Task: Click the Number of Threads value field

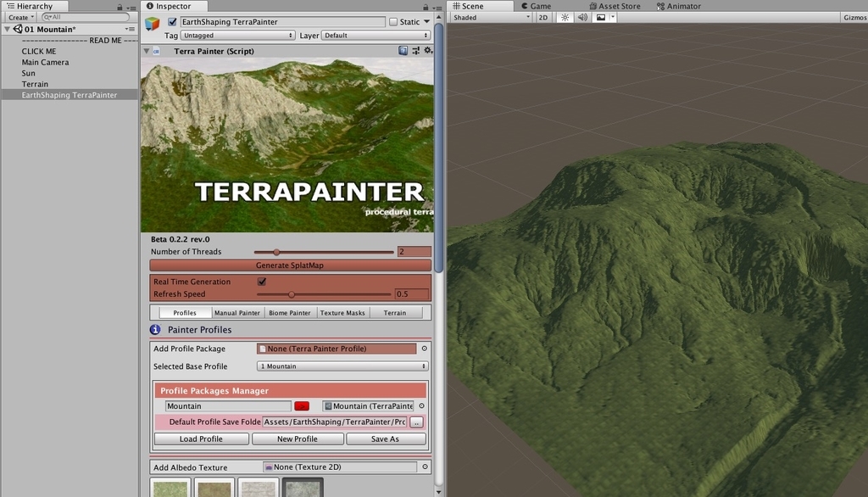Action: [x=414, y=252]
